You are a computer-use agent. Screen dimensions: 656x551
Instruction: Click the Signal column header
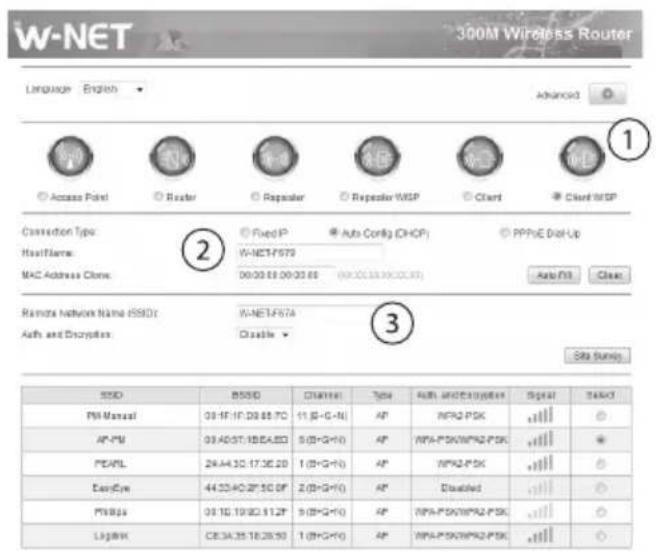[x=541, y=395]
